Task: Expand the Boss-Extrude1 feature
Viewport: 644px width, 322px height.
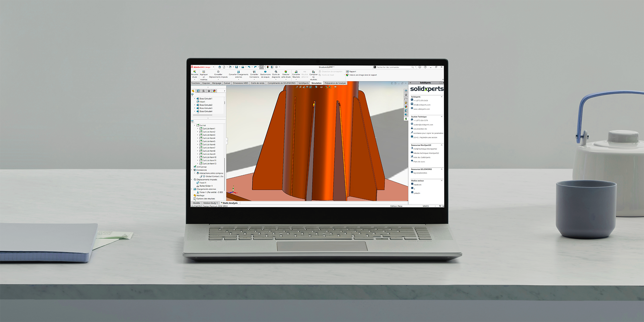Action: click(x=194, y=99)
